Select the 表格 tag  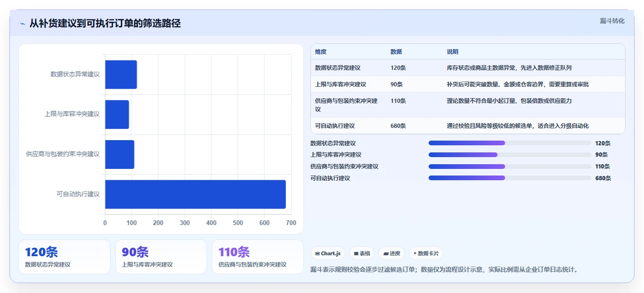(x=362, y=253)
